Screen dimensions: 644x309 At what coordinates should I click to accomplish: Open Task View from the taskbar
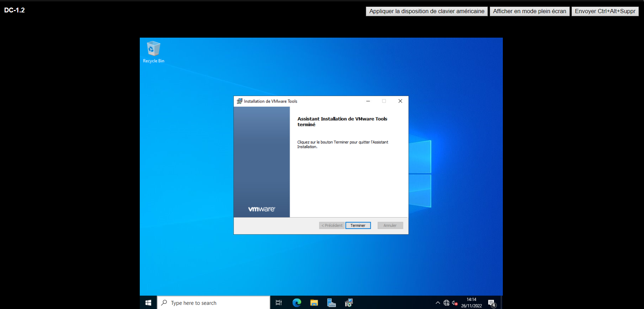click(279, 303)
